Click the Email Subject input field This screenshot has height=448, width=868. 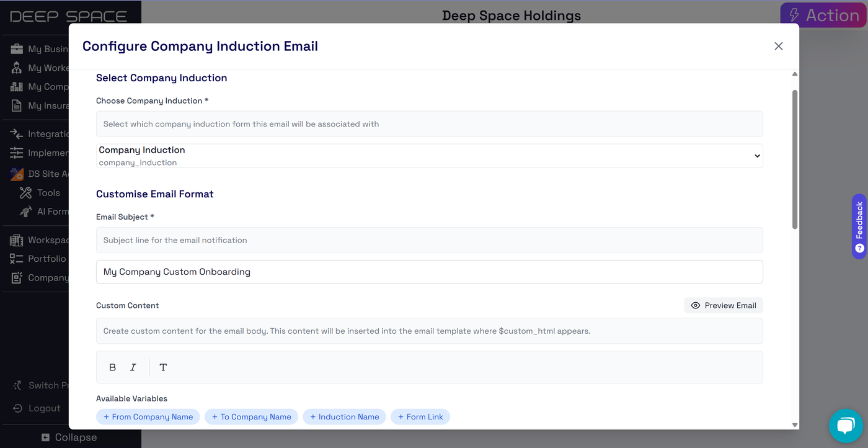(429, 272)
